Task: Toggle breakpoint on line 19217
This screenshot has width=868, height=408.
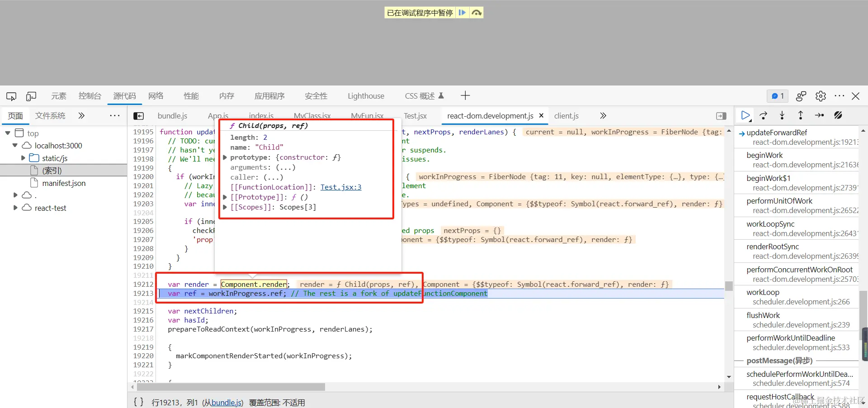Action: 143,329
